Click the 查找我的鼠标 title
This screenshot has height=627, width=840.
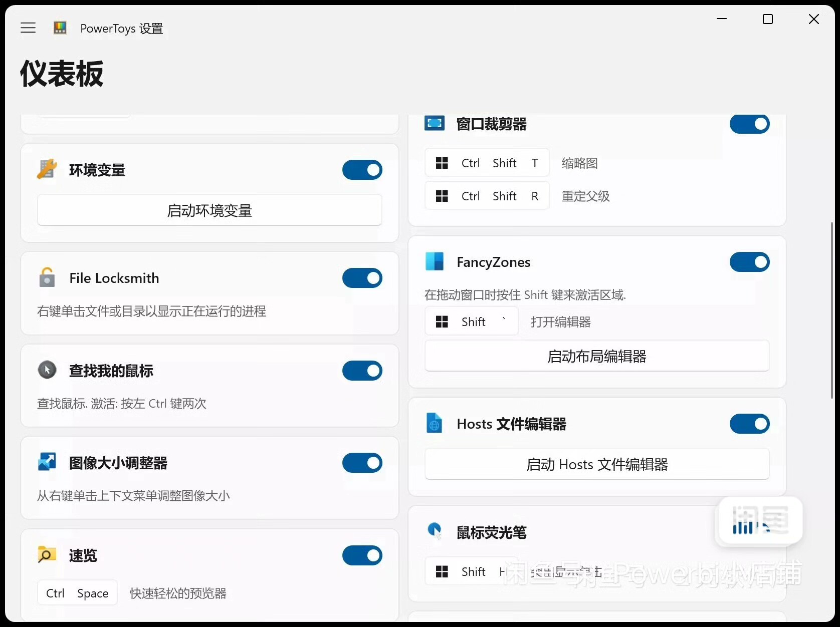pyautogui.click(x=111, y=371)
